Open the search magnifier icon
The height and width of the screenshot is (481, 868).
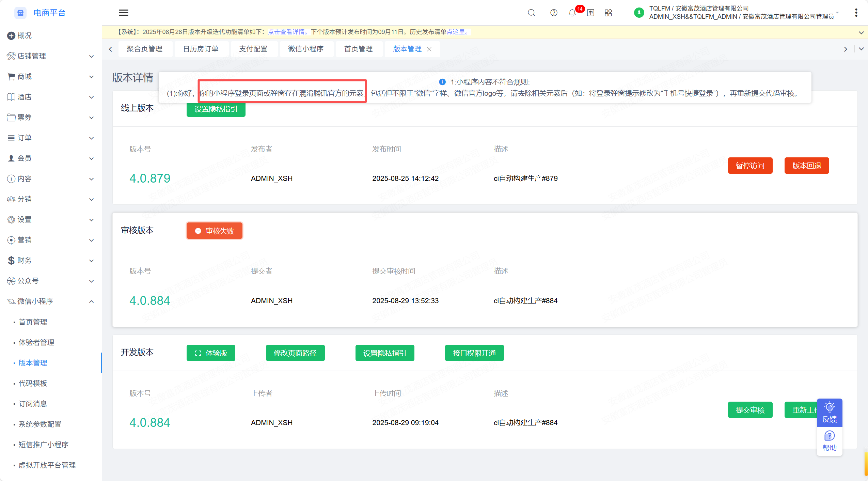pos(531,13)
